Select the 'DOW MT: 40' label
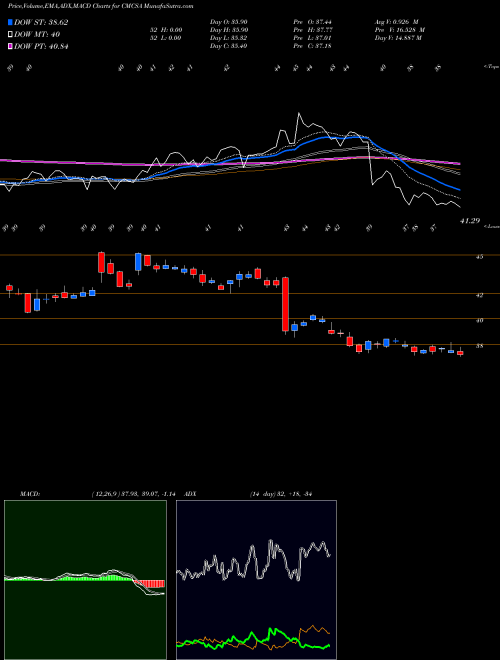The height and width of the screenshot is (660, 500). tap(37, 35)
